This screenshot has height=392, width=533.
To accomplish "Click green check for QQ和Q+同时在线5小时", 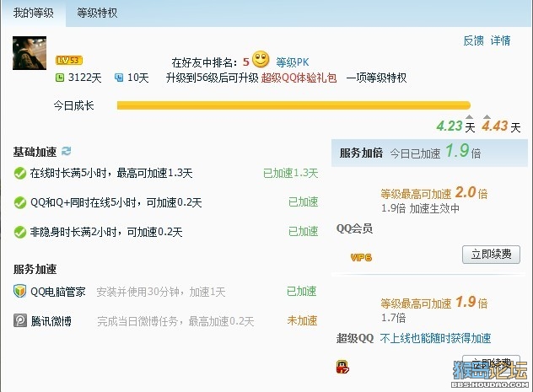I will 20,203.
